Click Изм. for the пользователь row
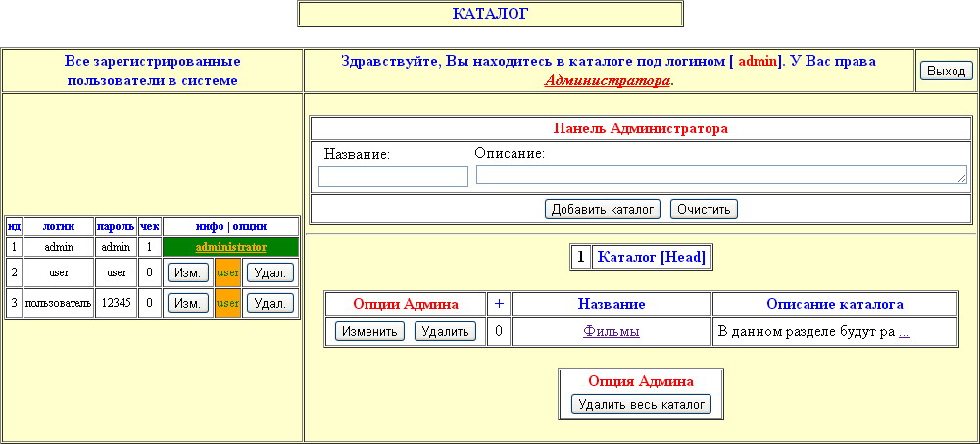The image size is (980, 444). (x=187, y=303)
